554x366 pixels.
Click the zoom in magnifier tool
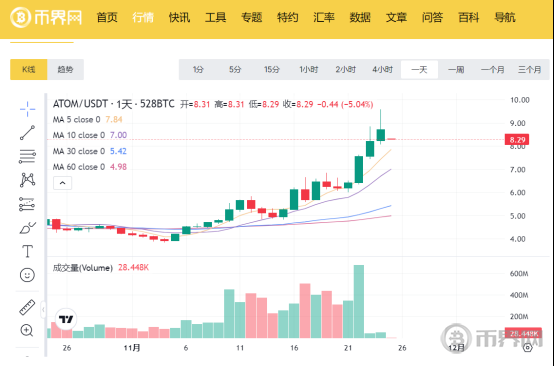click(x=27, y=330)
